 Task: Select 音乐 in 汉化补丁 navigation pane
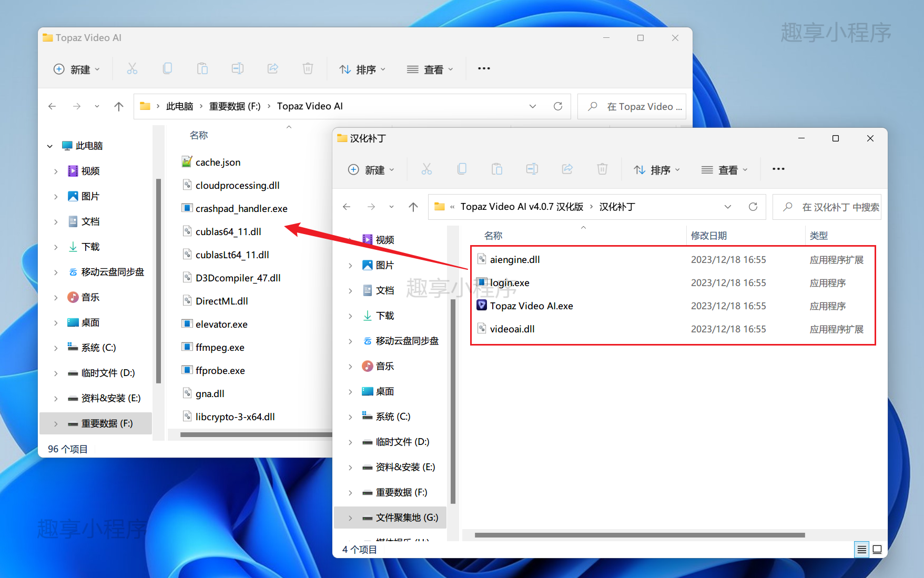click(385, 366)
